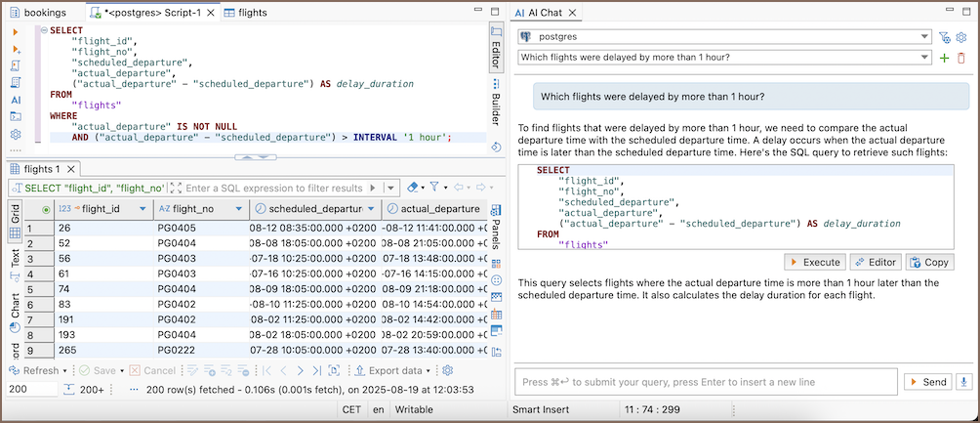Switch the results view to Text mode
Image resolution: width=980 pixels, height=423 pixels.
click(16, 259)
